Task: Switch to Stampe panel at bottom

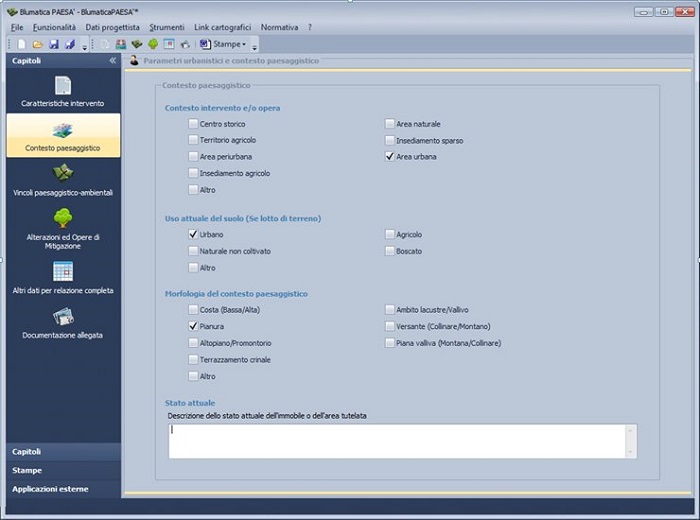Action: (61, 470)
